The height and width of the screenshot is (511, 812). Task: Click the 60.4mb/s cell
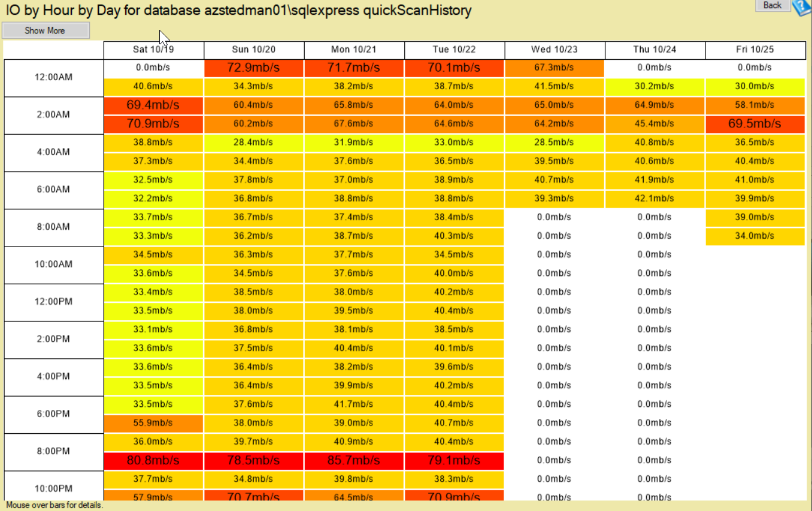pos(254,105)
